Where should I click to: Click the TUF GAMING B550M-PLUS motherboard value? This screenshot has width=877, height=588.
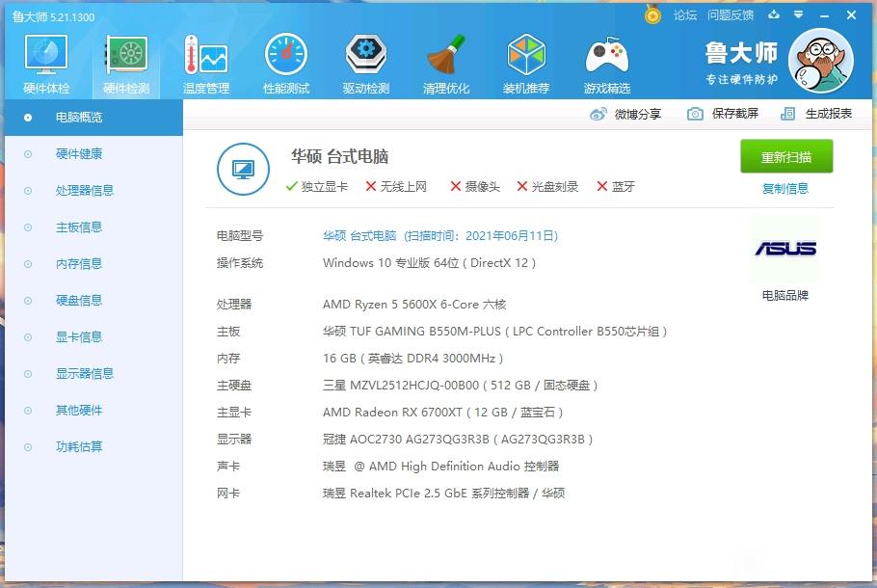click(x=495, y=332)
